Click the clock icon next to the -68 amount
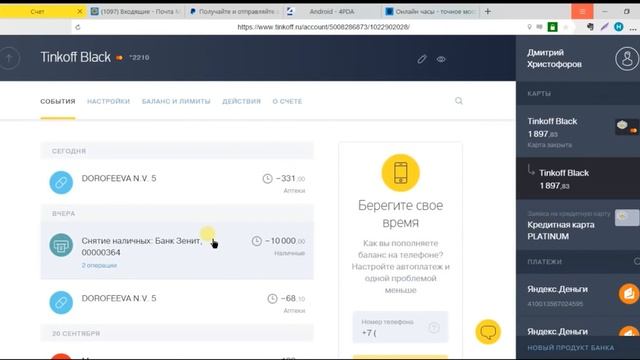 click(x=272, y=298)
